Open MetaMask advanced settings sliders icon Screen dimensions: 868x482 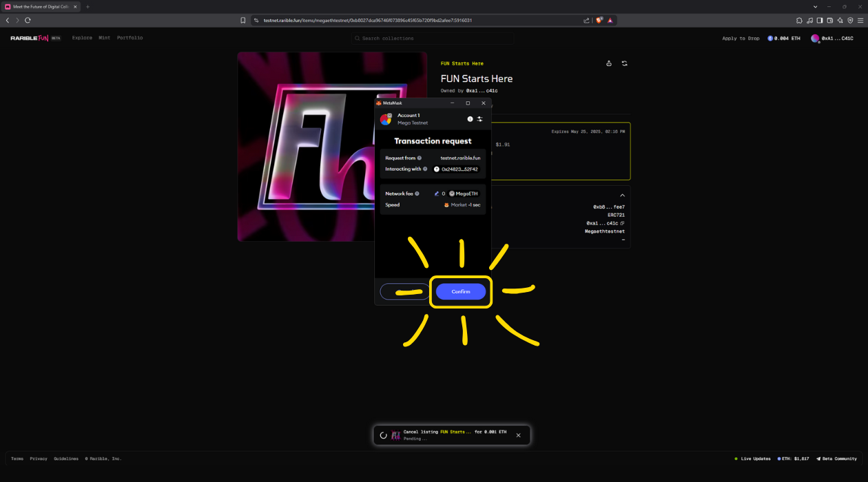[480, 119]
